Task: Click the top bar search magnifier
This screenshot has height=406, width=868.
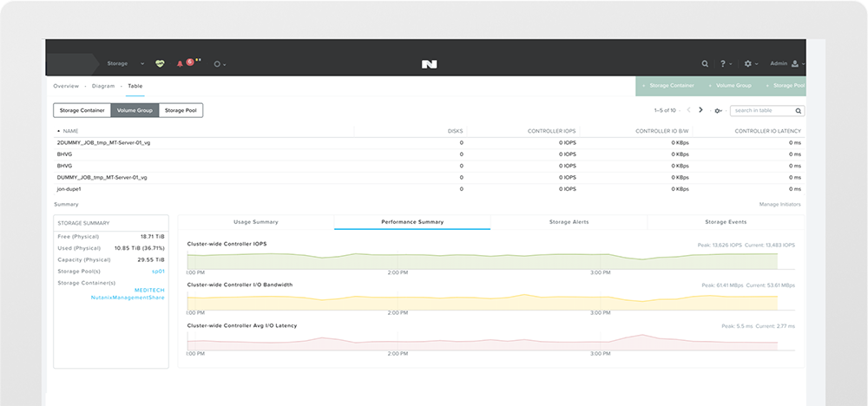Action: pos(705,63)
